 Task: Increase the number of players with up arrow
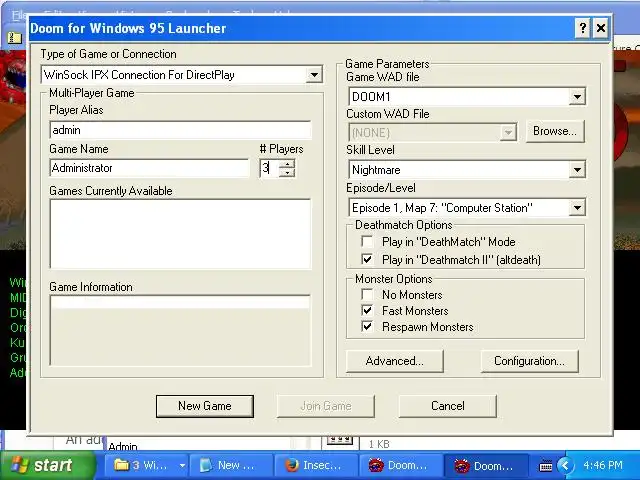click(287, 164)
